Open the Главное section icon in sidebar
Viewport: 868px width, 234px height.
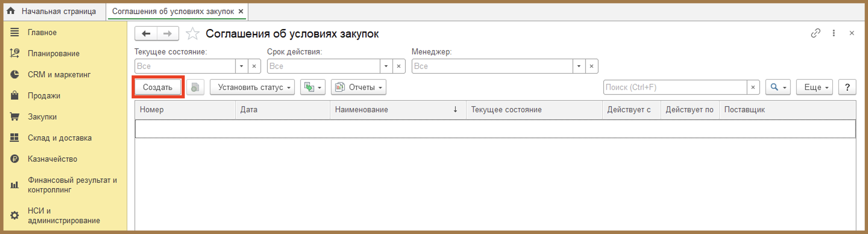[14, 32]
